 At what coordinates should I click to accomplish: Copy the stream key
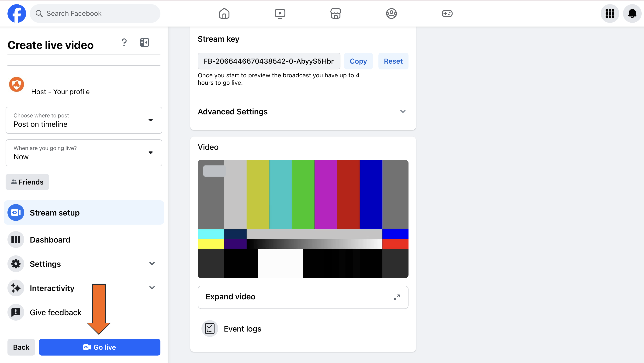tap(358, 61)
